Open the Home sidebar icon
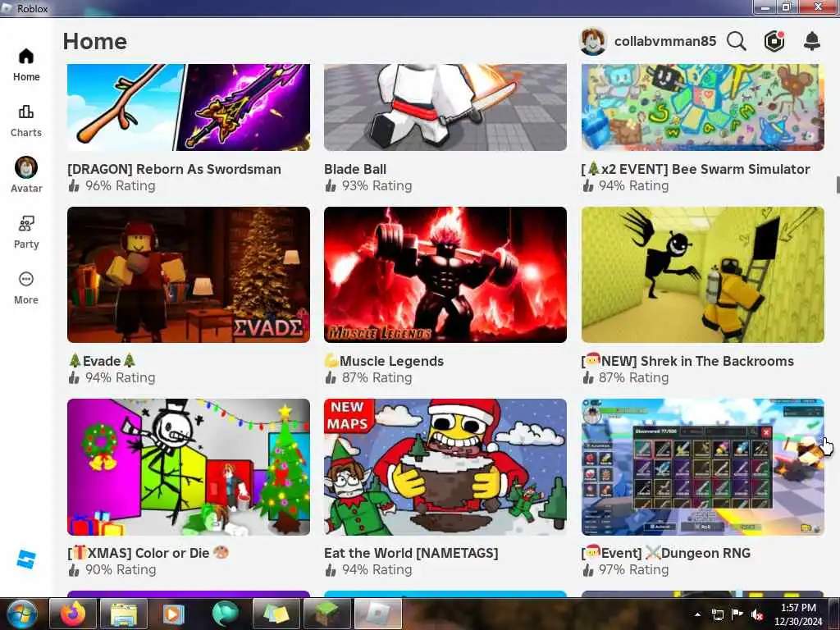The width and height of the screenshot is (840, 630). (x=25, y=64)
